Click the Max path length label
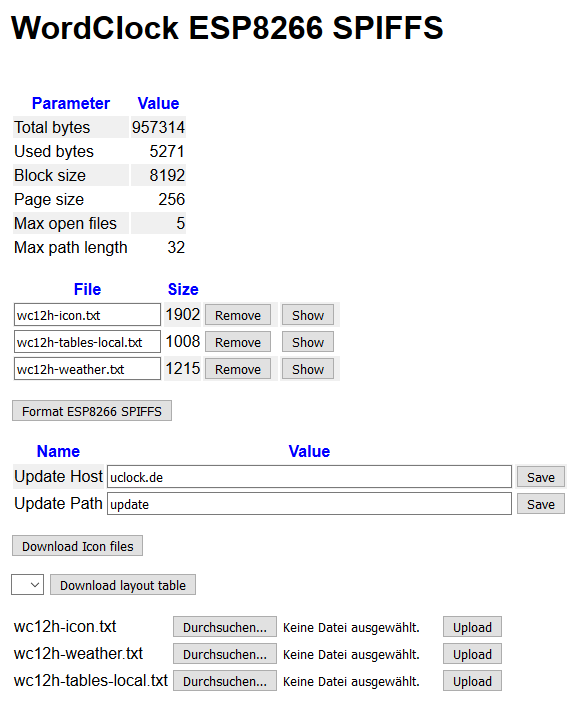 70,247
